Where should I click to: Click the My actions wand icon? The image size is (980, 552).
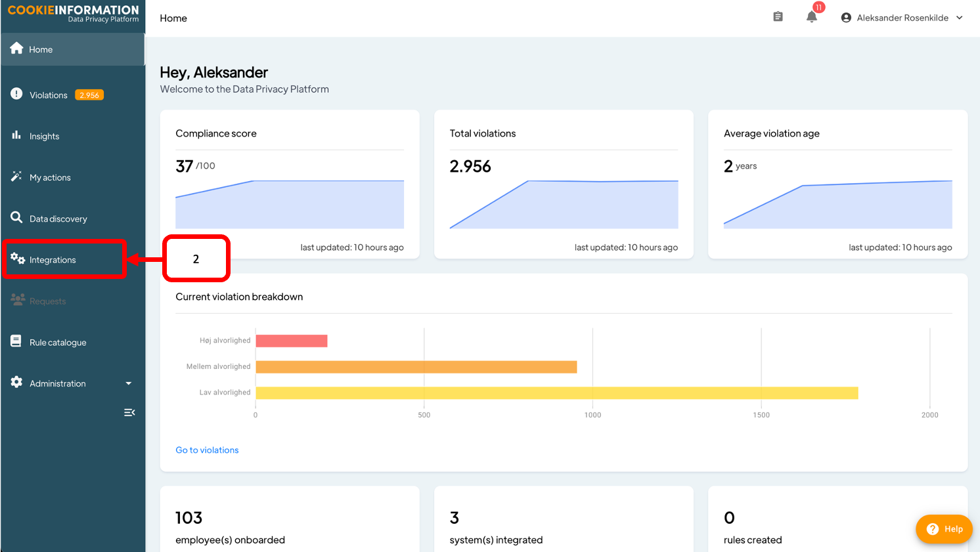[17, 177]
